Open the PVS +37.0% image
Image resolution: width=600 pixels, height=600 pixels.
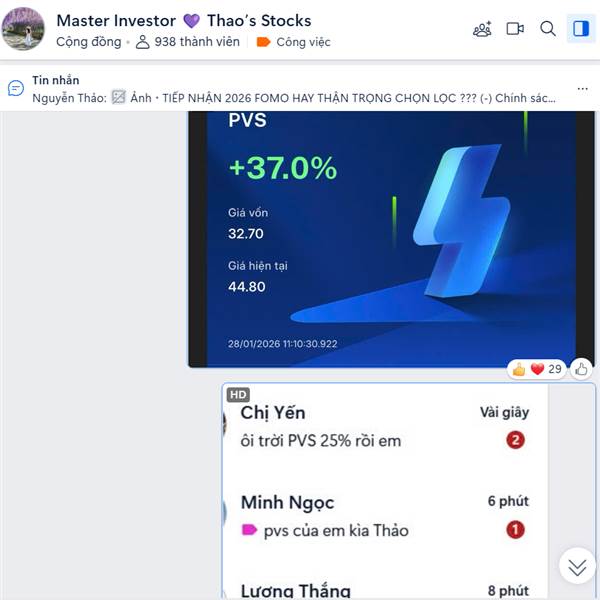click(x=391, y=239)
